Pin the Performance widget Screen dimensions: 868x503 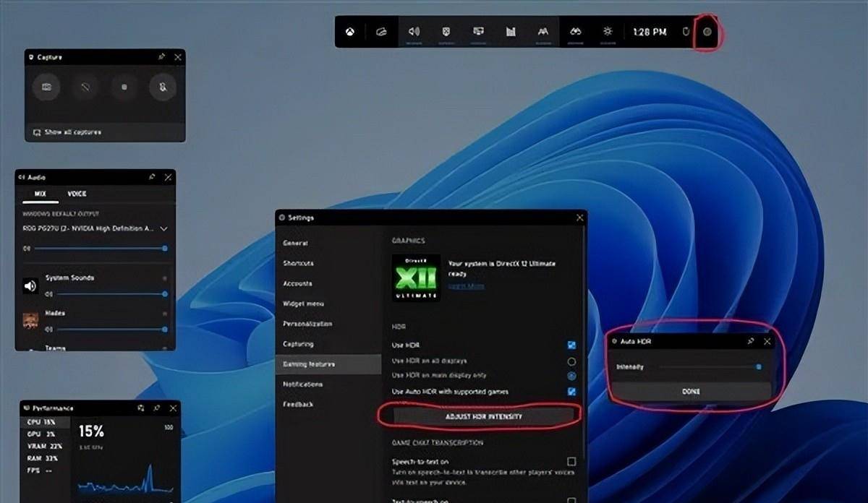click(x=156, y=408)
